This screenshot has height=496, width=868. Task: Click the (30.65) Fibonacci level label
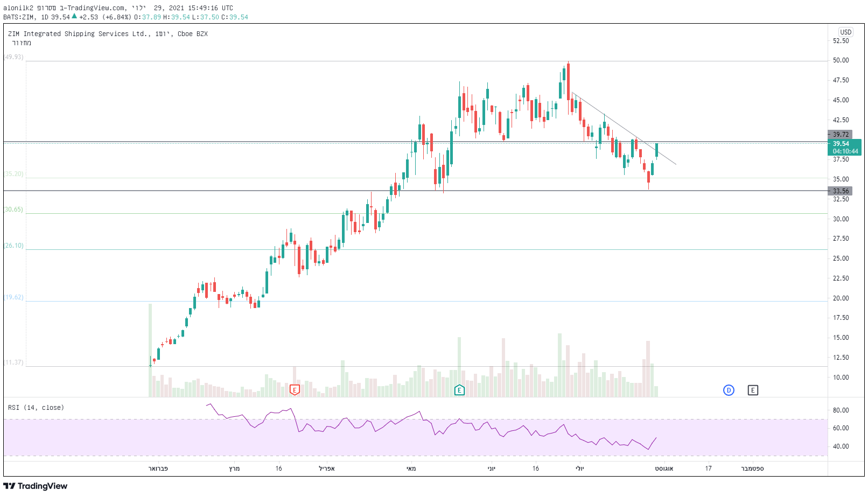14,209
